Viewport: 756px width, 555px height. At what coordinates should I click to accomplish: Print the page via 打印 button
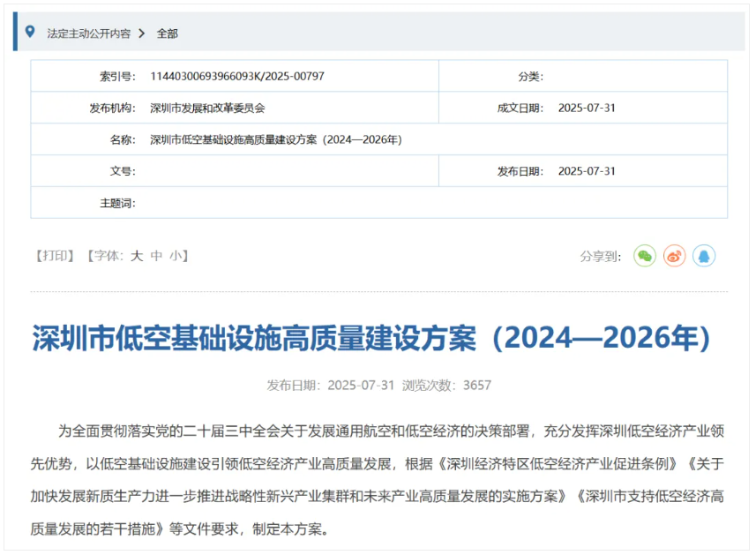[x=55, y=256]
